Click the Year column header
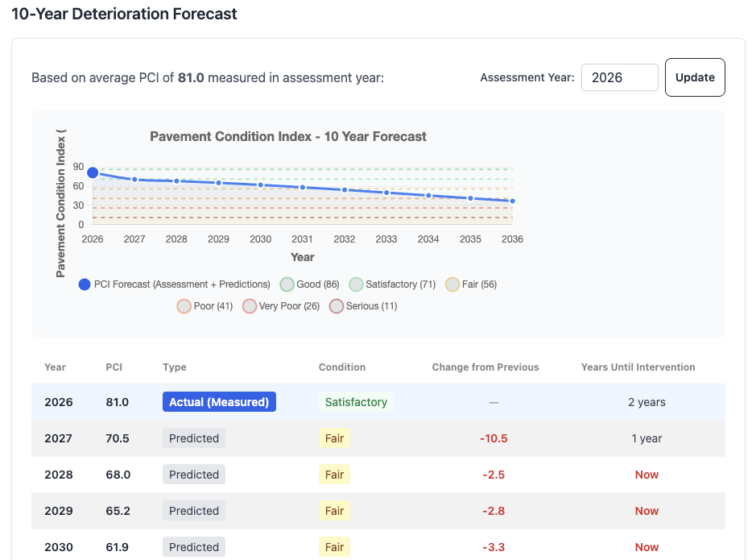Viewport: 756px width, 560px height. [55, 367]
